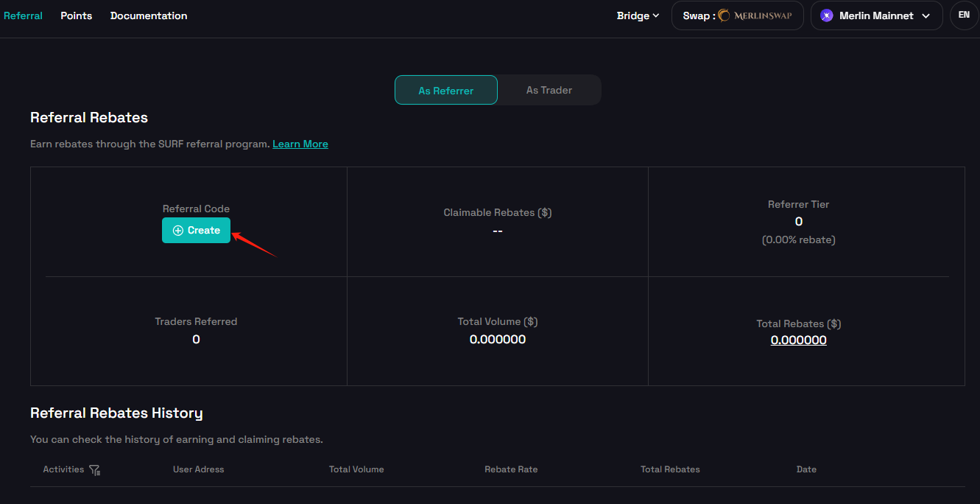Go to the Points page
The width and height of the screenshot is (980, 504).
77,15
